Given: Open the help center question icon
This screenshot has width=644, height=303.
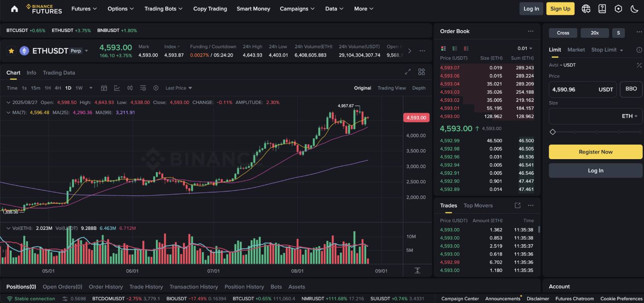Looking at the screenshot, I should click(x=602, y=9).
